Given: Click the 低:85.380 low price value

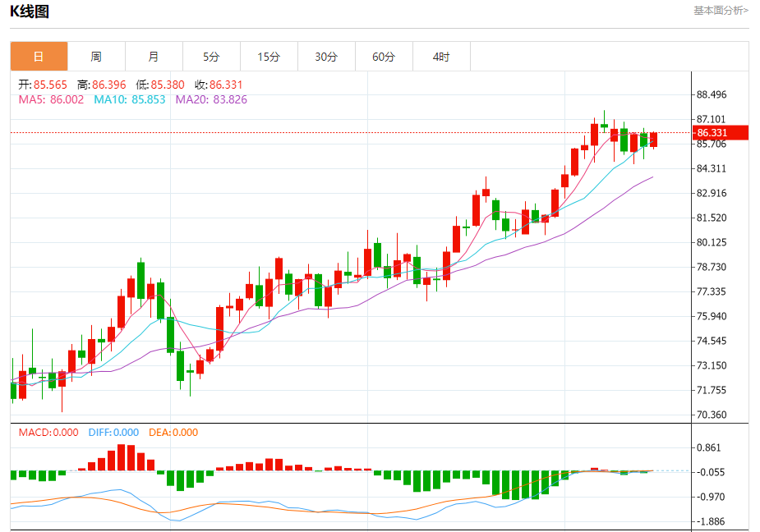Looking at the screenshot, I should (160, 85).
